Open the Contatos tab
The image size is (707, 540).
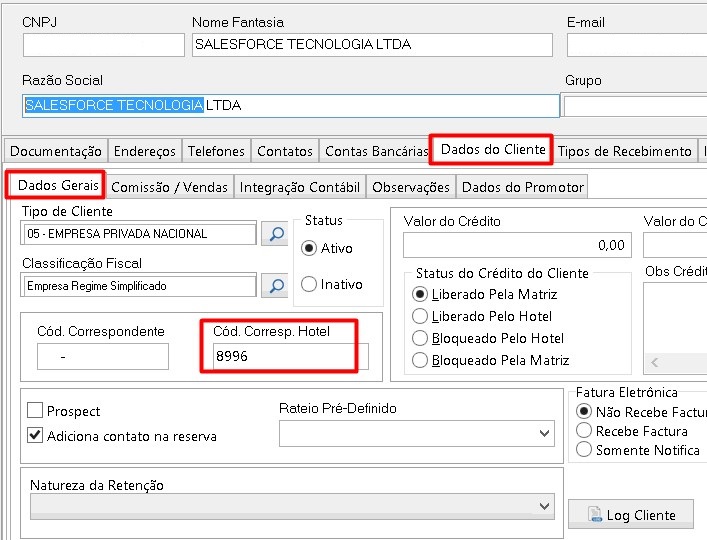coord(285,151)
